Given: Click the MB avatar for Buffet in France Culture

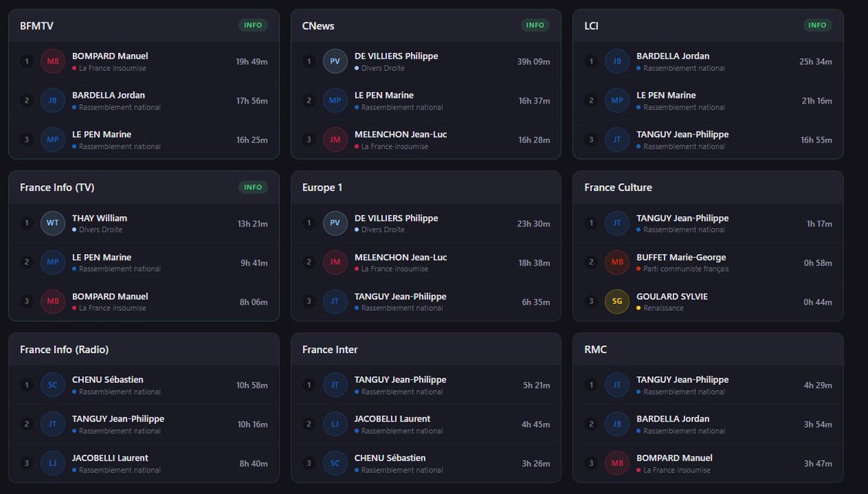Looking at the screenshot, I should [617, 262].
